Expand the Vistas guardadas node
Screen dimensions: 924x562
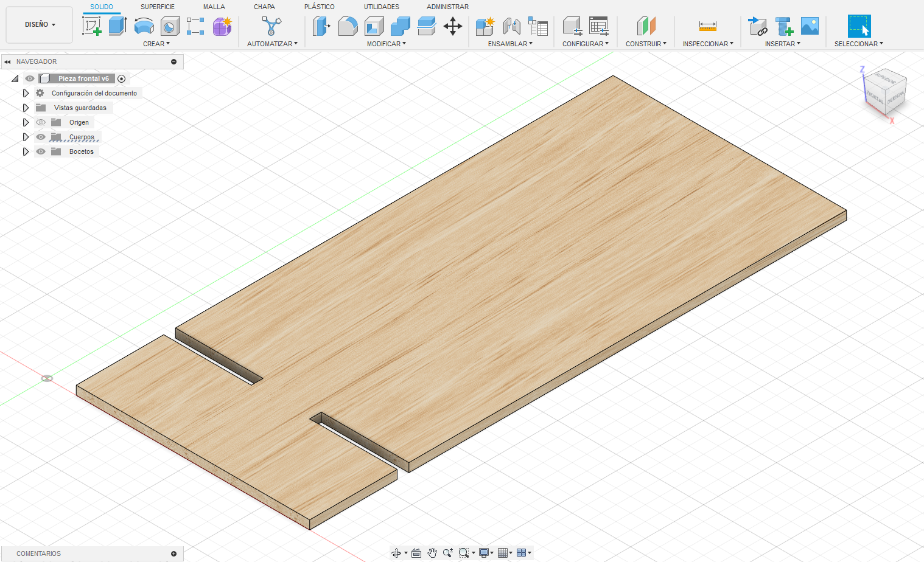click(x=26, y=108)
